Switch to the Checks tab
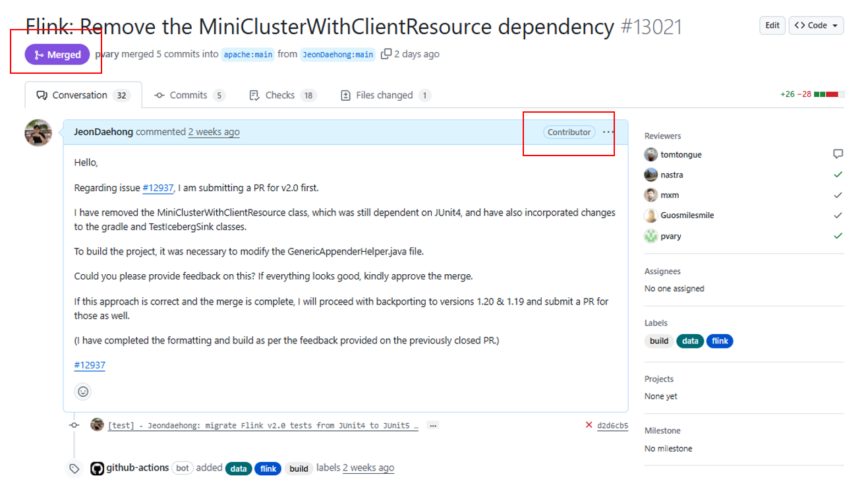The width and height of the screenshot is (868, 489). (282, 95)
